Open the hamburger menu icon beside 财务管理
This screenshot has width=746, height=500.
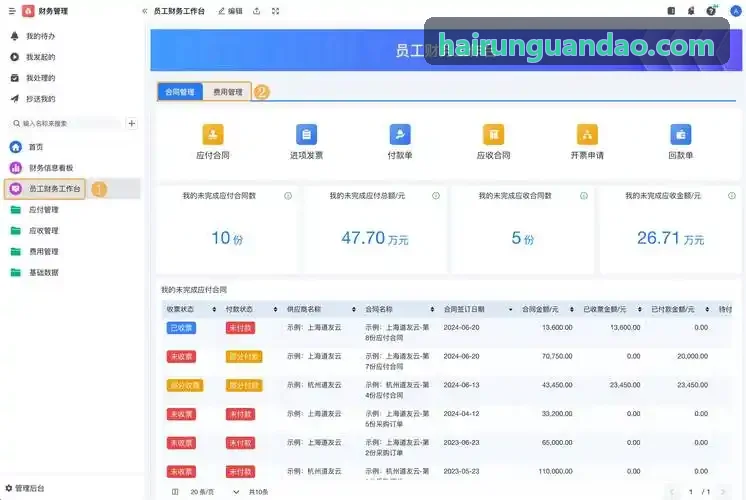12,11
